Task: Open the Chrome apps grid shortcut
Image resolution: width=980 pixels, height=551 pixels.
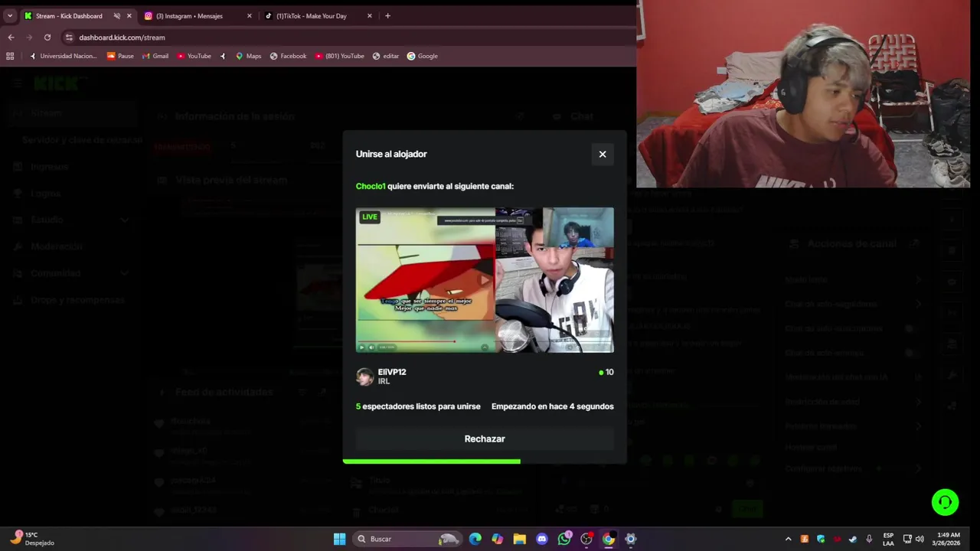Action: point(10,56)
